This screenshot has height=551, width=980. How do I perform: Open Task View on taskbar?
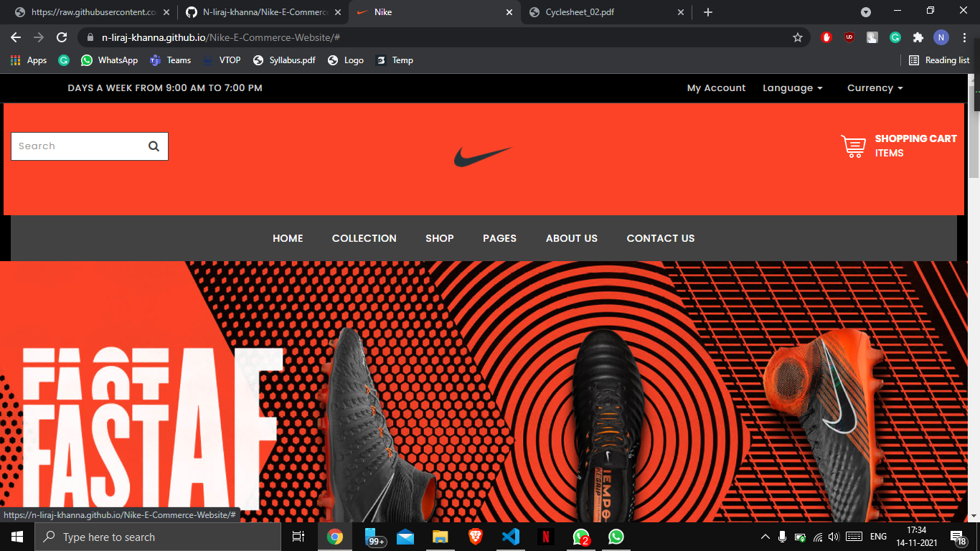click(x=298, y=537)
